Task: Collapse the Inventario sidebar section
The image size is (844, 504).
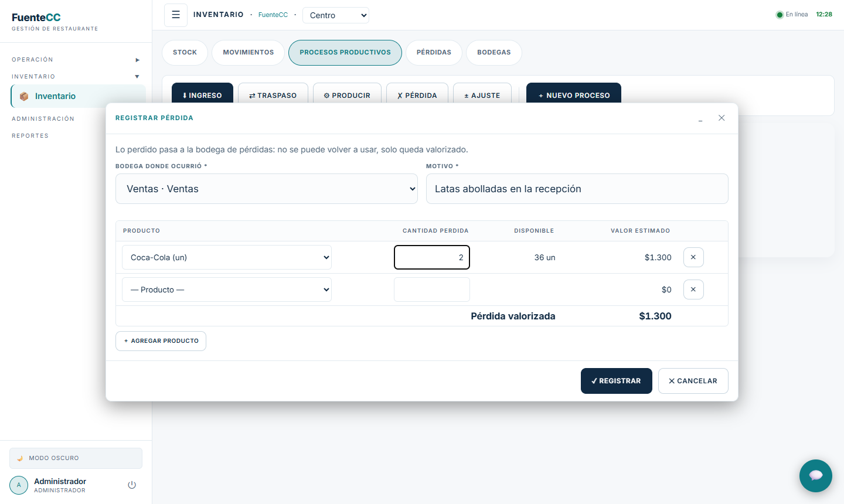Action: [x=76, y=77]
